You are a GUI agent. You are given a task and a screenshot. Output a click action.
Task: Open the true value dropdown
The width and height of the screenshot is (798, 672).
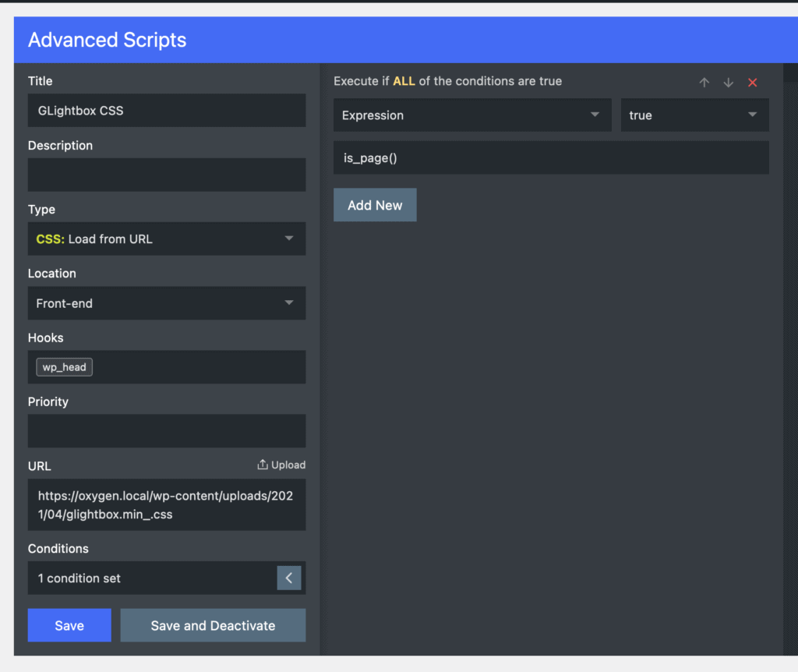click(x=694, y=115)
